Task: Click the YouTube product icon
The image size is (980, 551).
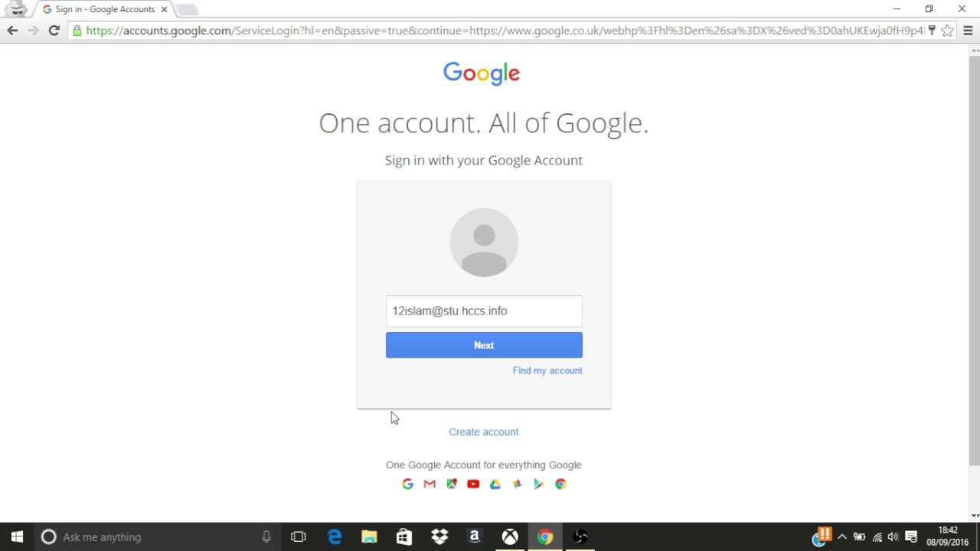Action: click(x=473, y=484)
